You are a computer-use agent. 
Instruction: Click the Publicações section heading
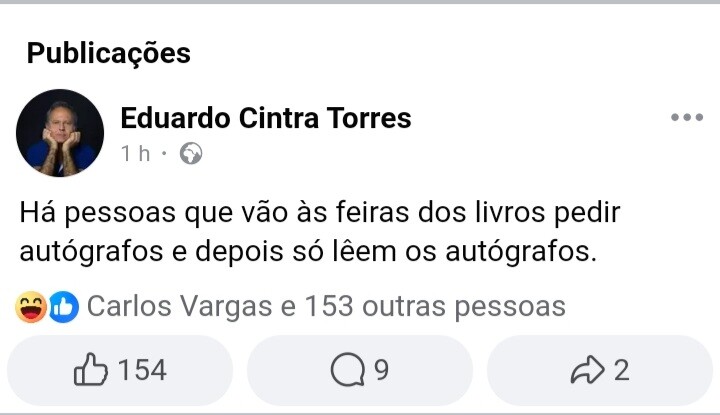coord(108,52)
